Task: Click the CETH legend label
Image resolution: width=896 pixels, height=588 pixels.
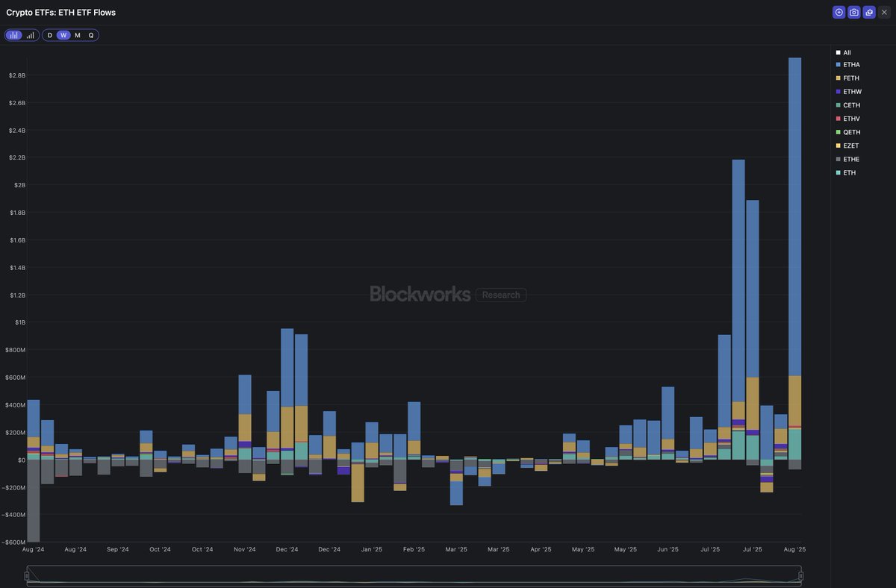Action: [852, 104]
